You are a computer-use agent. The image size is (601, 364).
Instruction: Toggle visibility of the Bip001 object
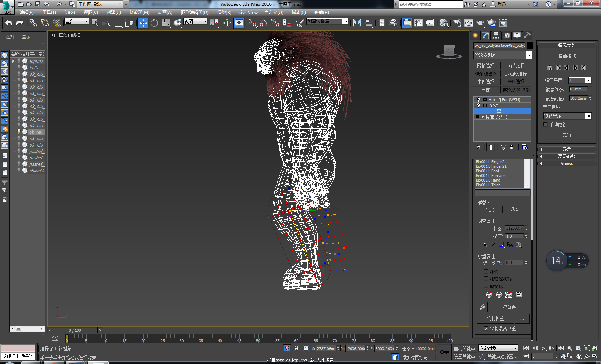click(x=19, y=61)
